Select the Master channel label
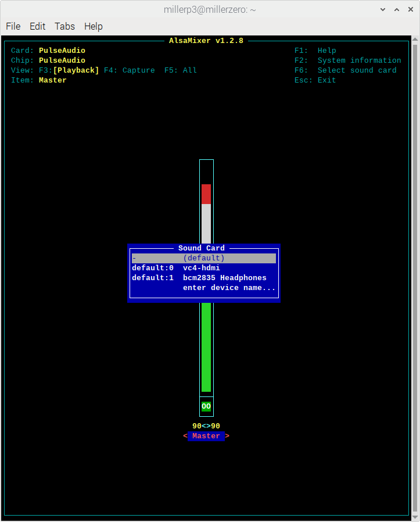Screen dimensions: 420x522 (x=206, y=436)
